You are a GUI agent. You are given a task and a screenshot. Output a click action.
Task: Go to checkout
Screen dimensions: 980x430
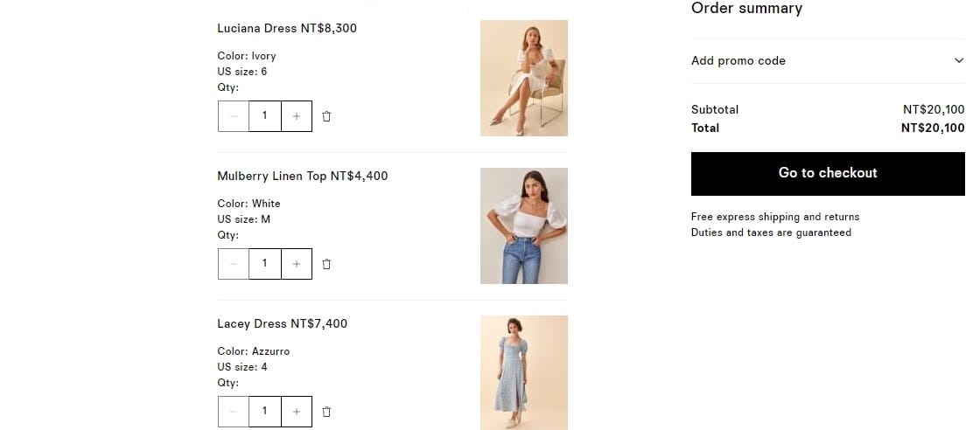[x=828, y=173]
